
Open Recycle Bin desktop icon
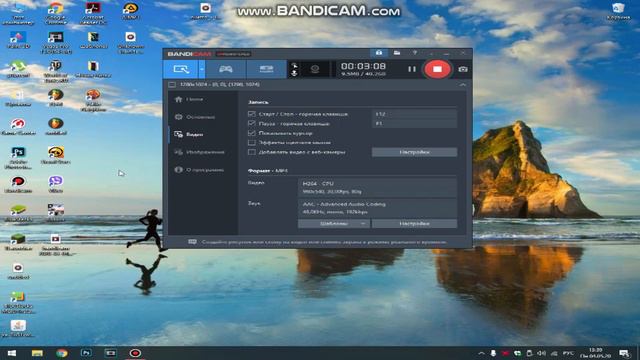618,11
